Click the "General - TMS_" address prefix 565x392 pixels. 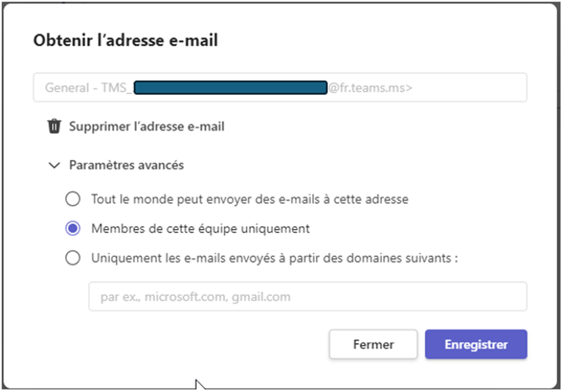point(88,88)
